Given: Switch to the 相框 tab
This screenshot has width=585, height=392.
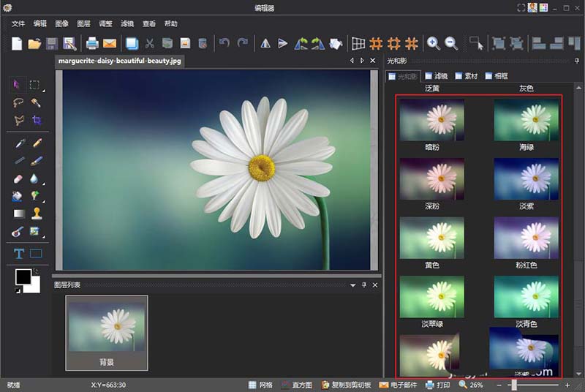Looking at the screenshot, I should click(496, 76).
